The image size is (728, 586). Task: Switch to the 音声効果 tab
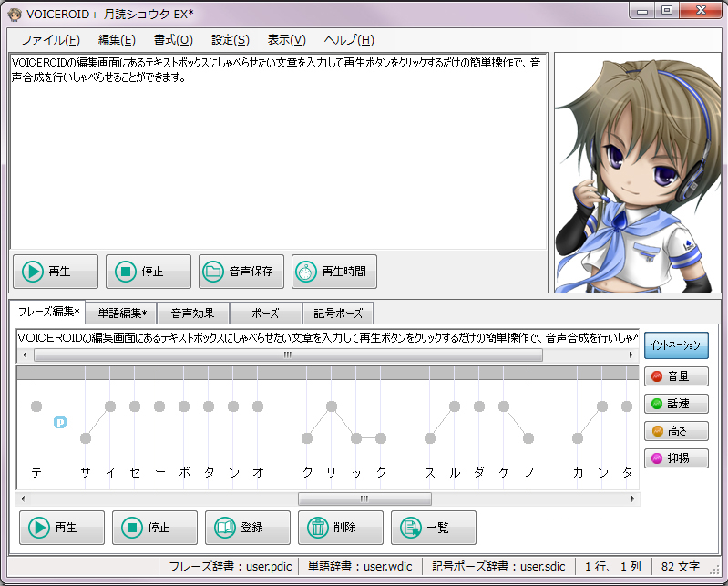click(x=192, y=314)
